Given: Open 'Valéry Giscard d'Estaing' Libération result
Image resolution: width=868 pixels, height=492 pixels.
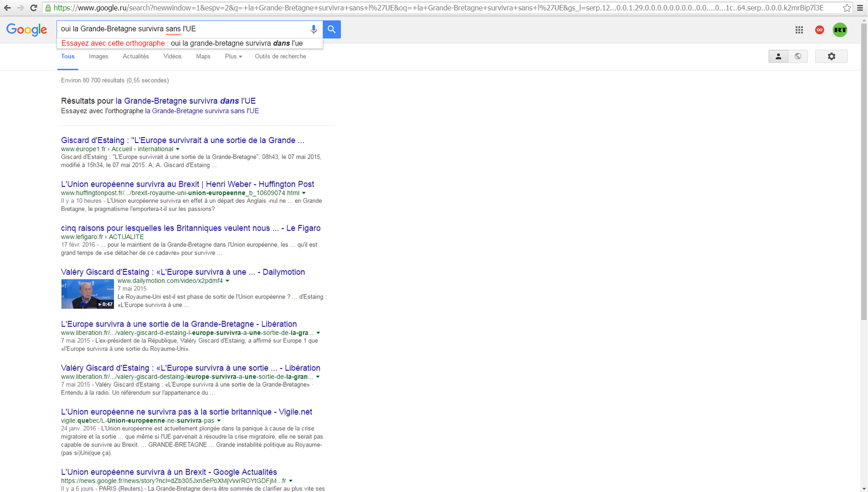Looking at the screenshot, I should 191,368.
